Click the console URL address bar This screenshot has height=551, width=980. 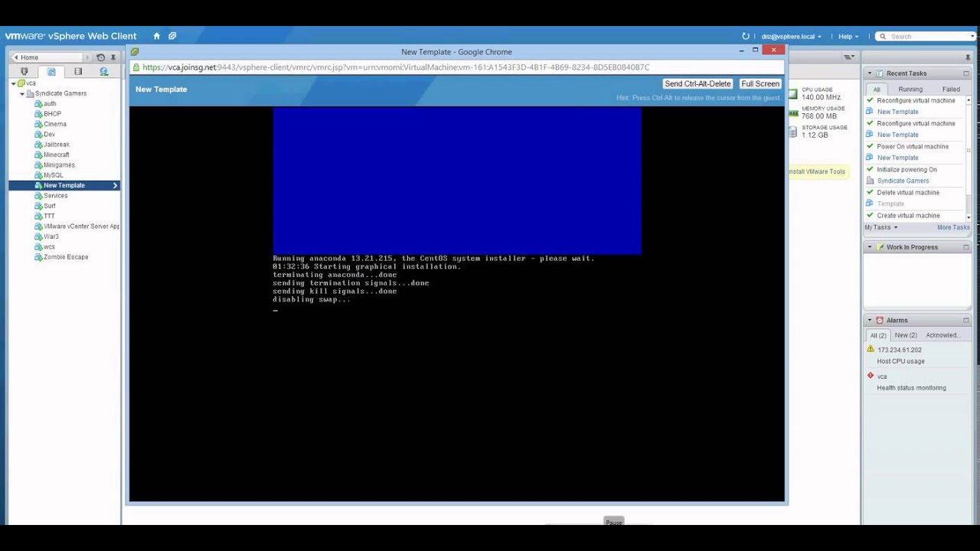click(x=456, y=67)
